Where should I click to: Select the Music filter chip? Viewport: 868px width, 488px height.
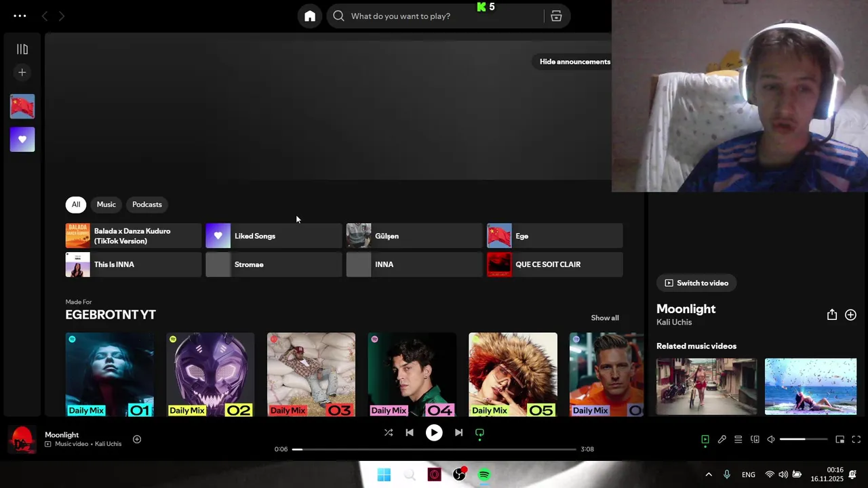pos(106,205)
